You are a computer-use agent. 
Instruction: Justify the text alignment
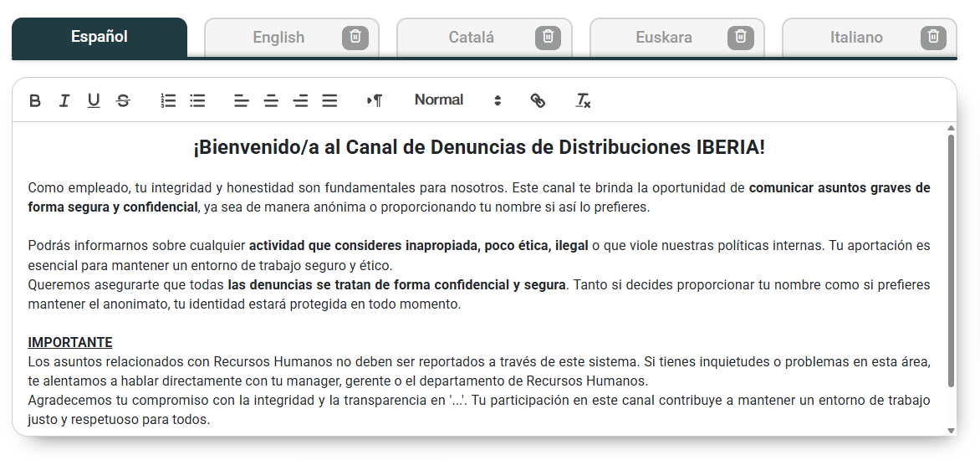click(329, 100)
